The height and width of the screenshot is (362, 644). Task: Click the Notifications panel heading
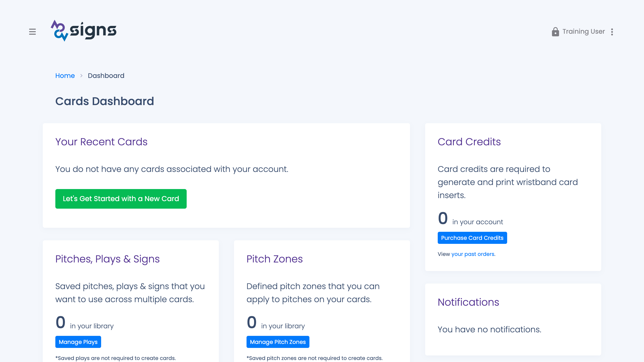(x=469, y=302)
